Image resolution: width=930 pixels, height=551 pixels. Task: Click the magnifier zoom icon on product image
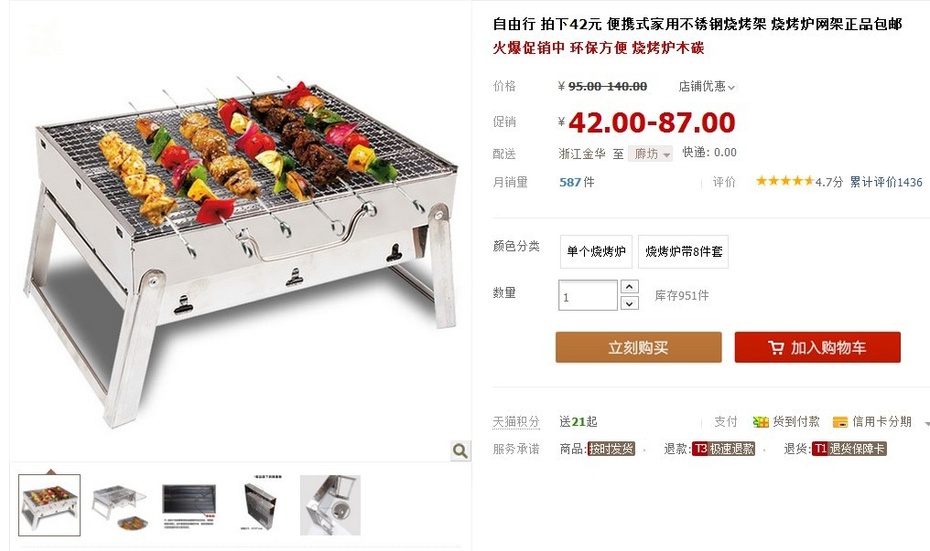pyautogui.click(x=460, y=451)
